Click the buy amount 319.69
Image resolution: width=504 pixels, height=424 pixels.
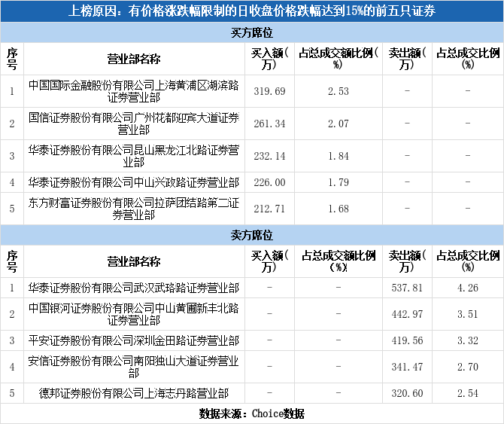coord(269,91)
